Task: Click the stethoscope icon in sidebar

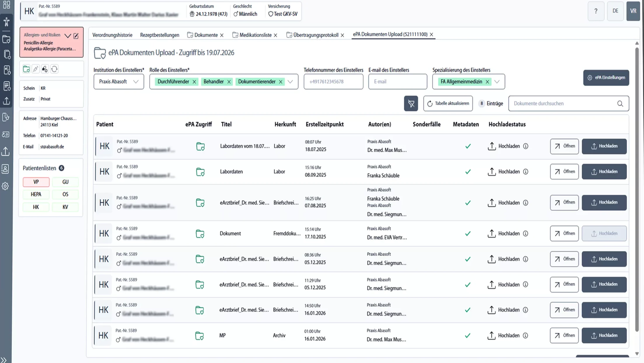Action: (6, 117)
